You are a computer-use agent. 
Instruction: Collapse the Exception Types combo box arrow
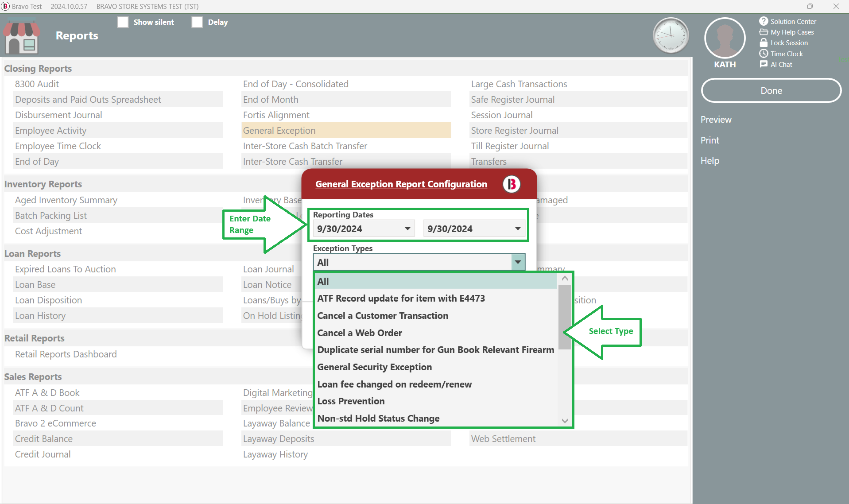518,262
